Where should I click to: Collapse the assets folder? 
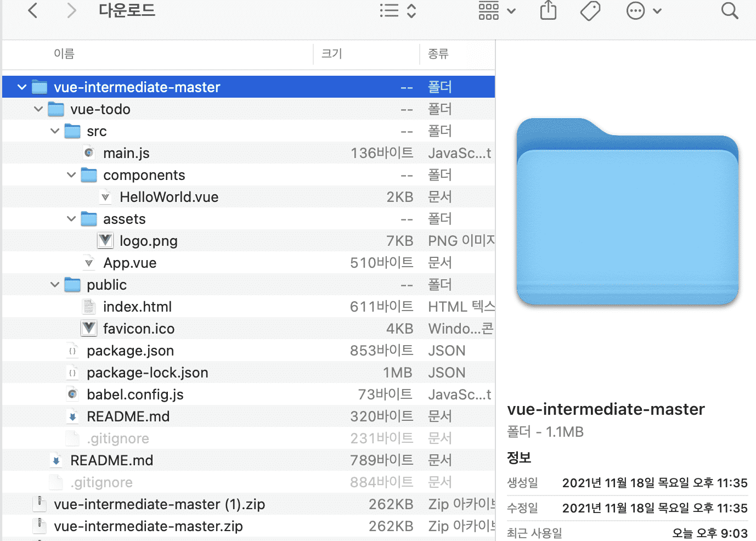(x=71, y=219)
